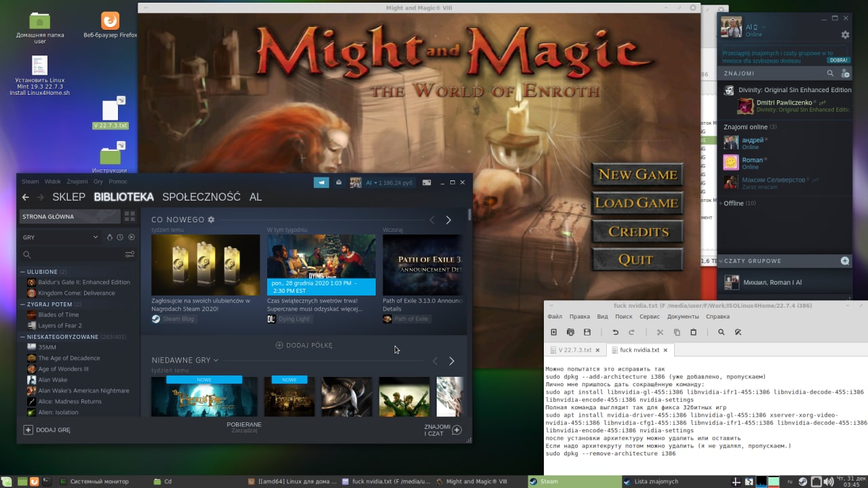Open the Path of Exile 3.13.0 news thumbnail
The image size is (868, 488).
point(423,265)
